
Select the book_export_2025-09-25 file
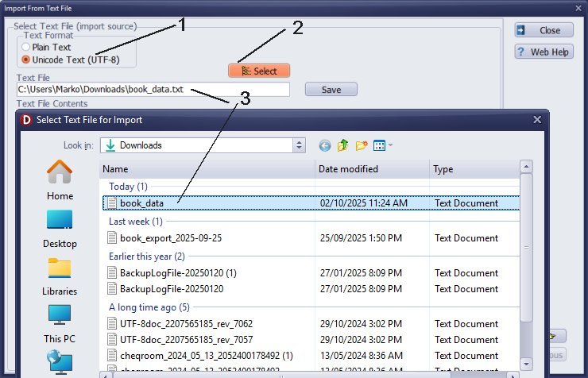pos(170,238)
